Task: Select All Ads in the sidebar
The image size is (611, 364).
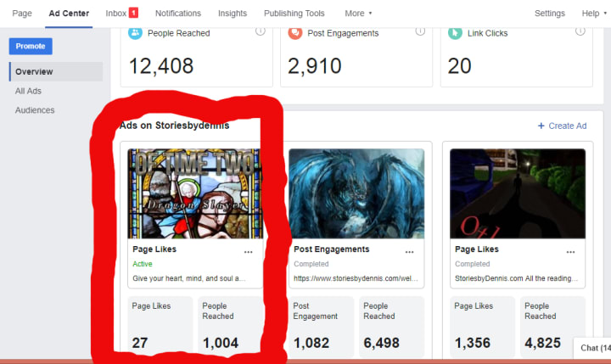Action: [28, 91]
